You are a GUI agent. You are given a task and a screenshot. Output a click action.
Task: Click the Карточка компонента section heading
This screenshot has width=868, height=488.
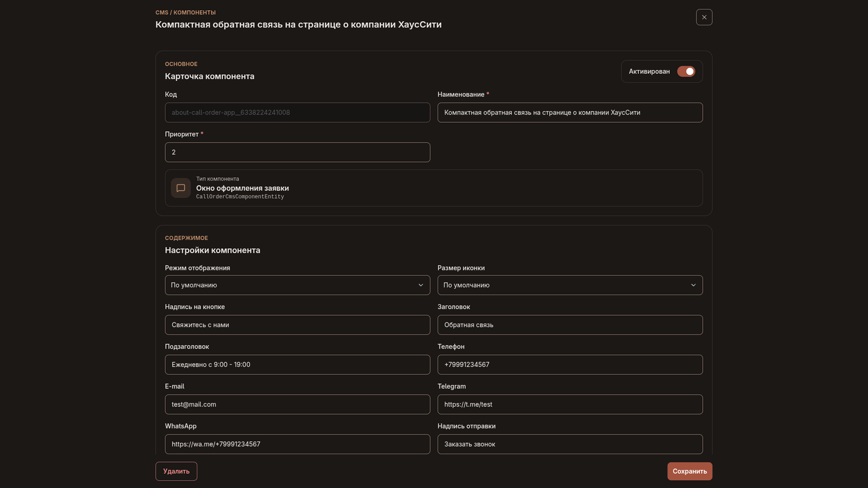(210, 77)
